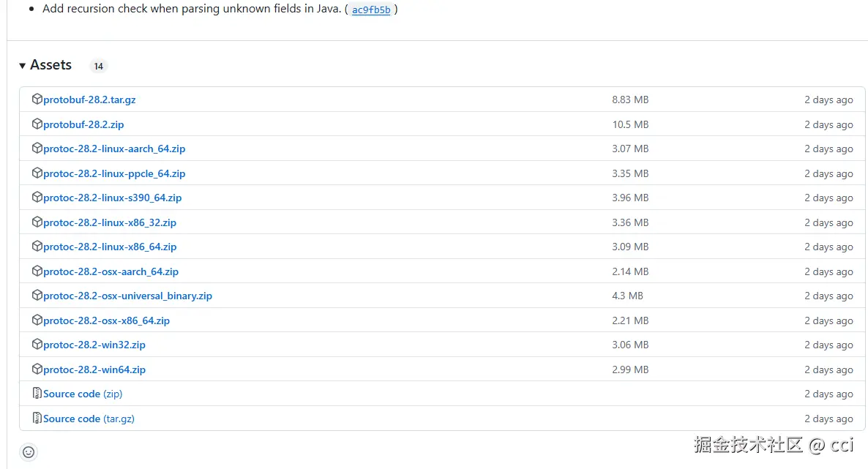
Task: Download protoc-28.2-linux-x86_64.zip
Action: [111, 247]
